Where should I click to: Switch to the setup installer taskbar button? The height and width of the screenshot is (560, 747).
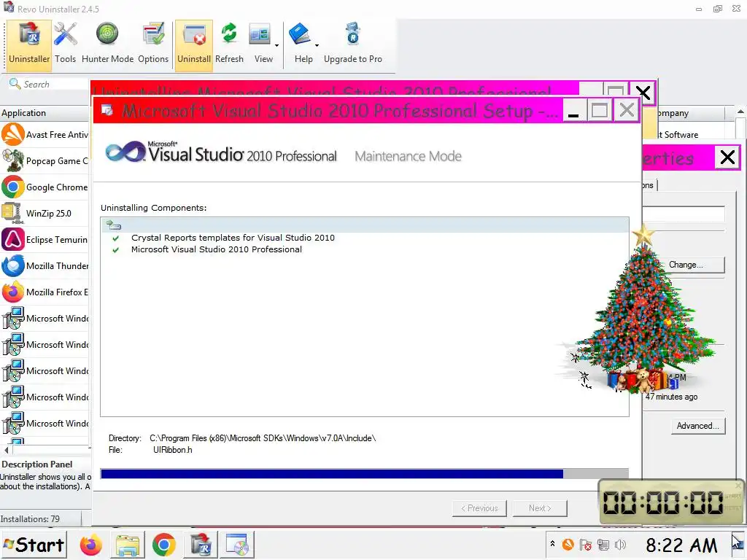237,545
